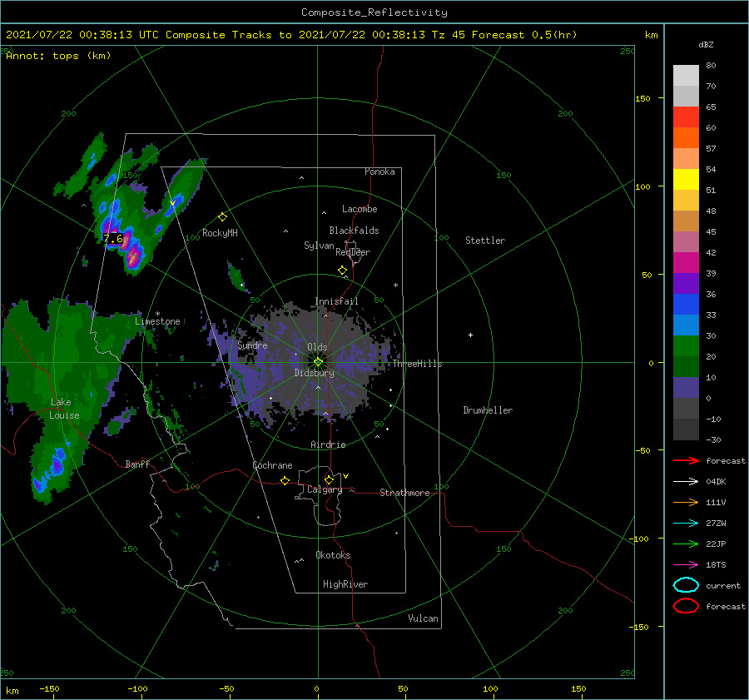
Task: Click the Okotoks city label
Action: coord(333,555)
